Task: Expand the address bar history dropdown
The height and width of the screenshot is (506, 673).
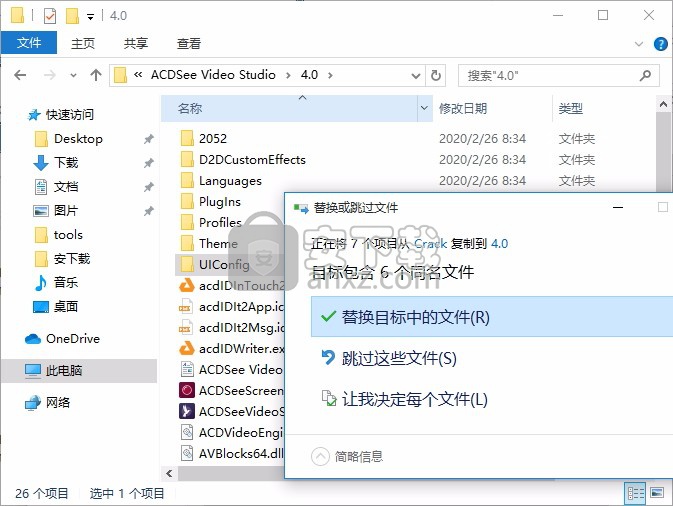Action: point(415,76)
